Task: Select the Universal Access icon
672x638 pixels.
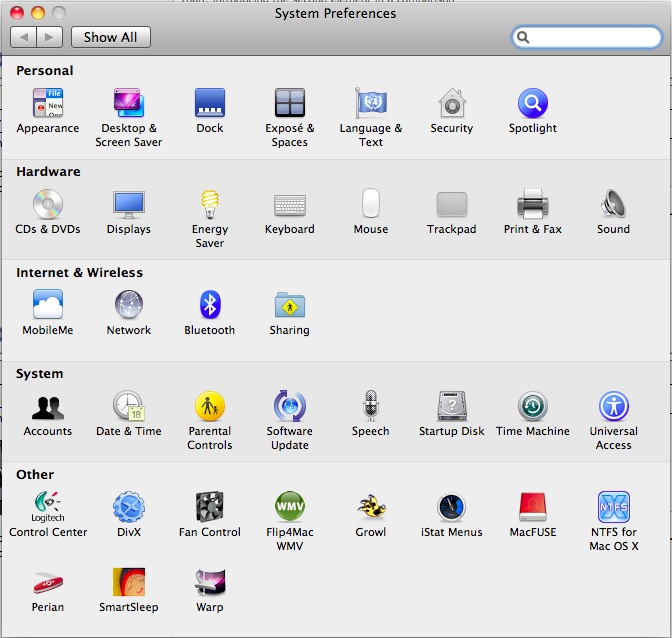Action: tap(613, 407)
